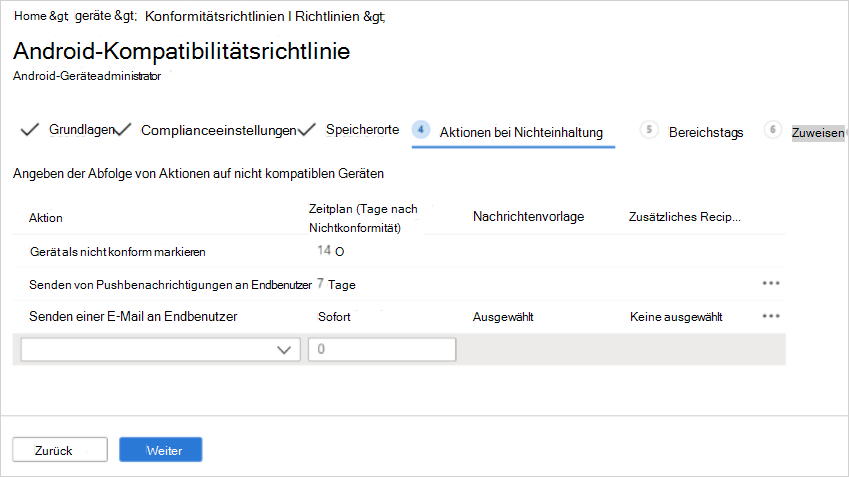Go to the Zuweisen tab
Screen dimensions: 849x477
pyautogui.click(x=817, y=133)
